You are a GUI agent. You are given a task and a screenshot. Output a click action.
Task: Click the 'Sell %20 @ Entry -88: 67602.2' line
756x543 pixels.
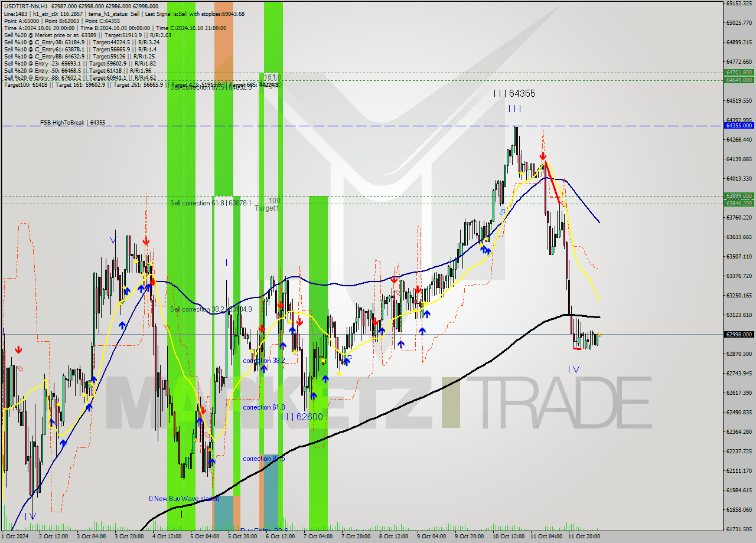coord(80,77)
